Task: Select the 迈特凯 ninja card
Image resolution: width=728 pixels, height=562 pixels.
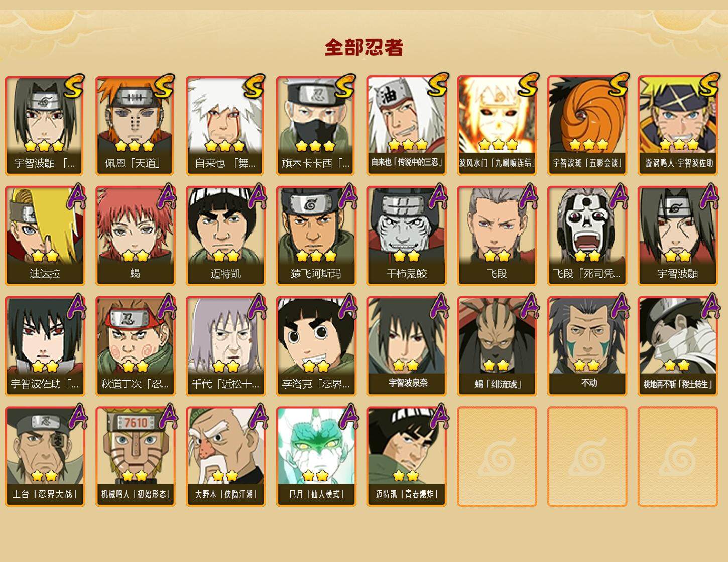Action: click(225, 236)
